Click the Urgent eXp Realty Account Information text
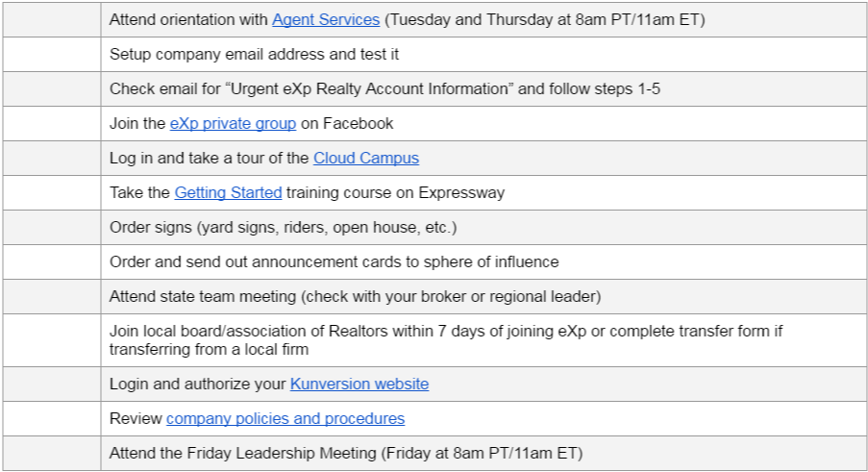 click(x=384, y=88)
